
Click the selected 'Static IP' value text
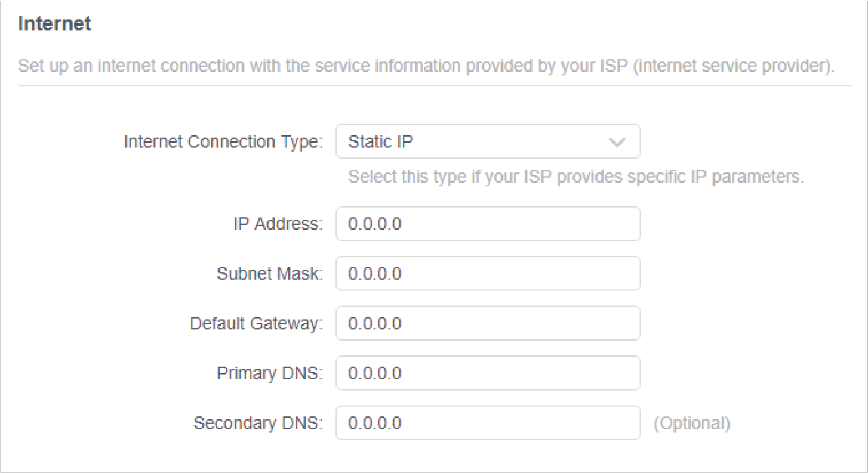point(380,142)
